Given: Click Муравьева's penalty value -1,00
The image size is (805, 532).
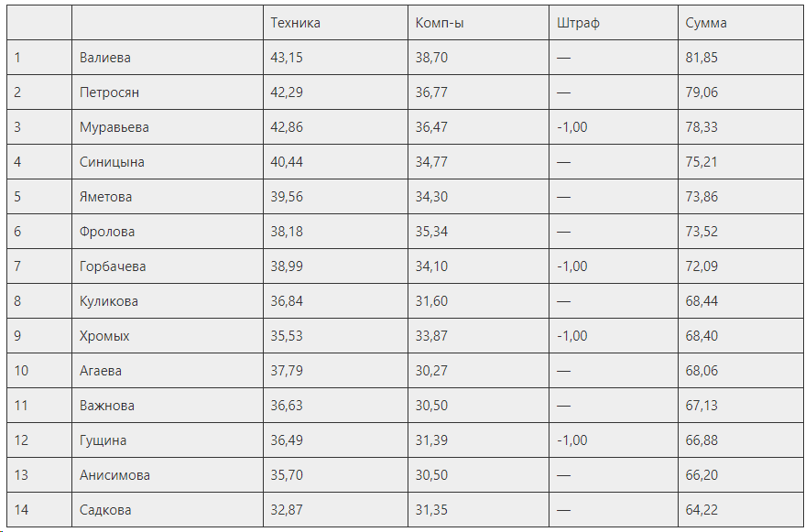Looking at the screenshot, I should click(x=571, y=127).
